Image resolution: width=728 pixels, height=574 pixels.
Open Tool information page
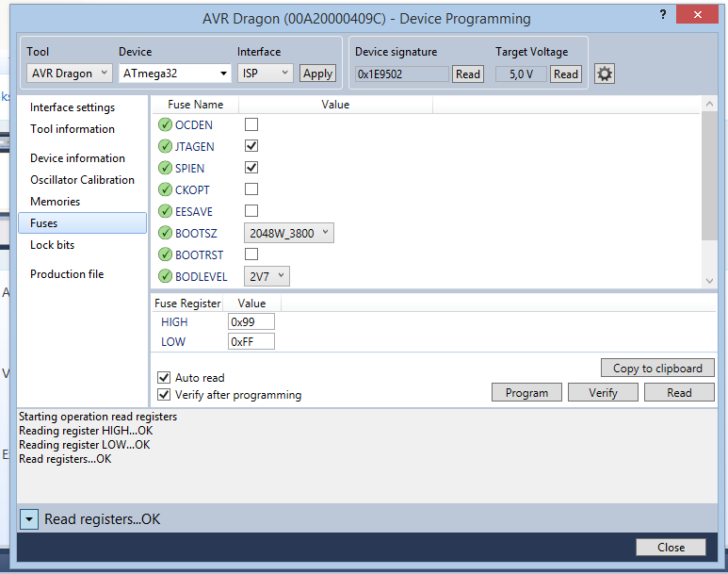coord(73,129)
